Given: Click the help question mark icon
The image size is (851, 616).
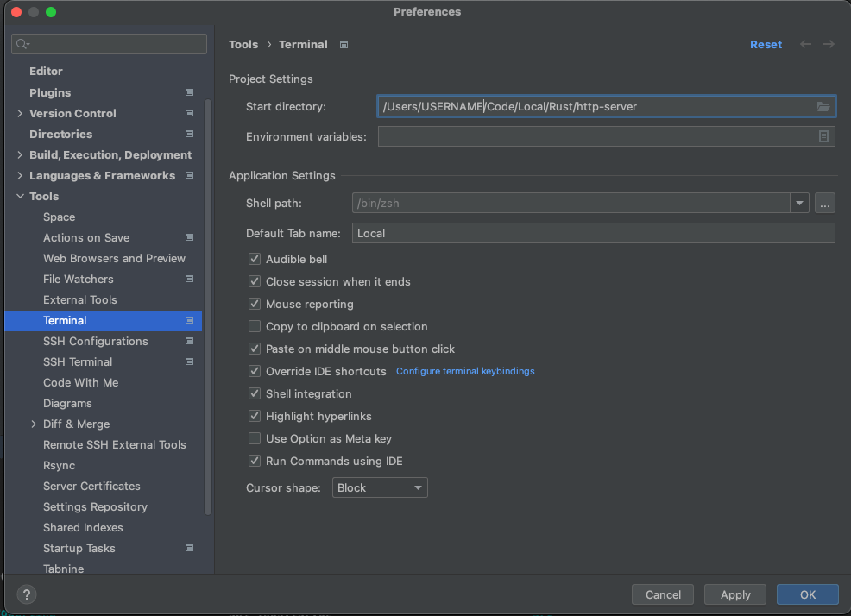Looking at the screenshot, I should pyautogui.click(x=26, y=594).
